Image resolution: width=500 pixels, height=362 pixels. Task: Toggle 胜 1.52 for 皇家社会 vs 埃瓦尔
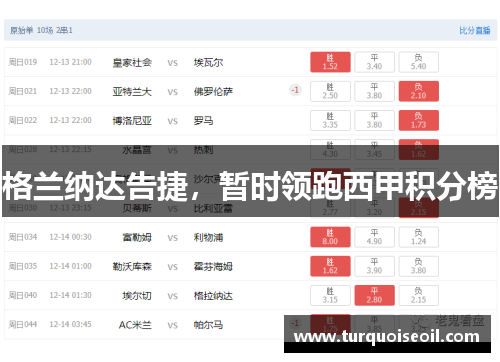click(x=330, y=62)
